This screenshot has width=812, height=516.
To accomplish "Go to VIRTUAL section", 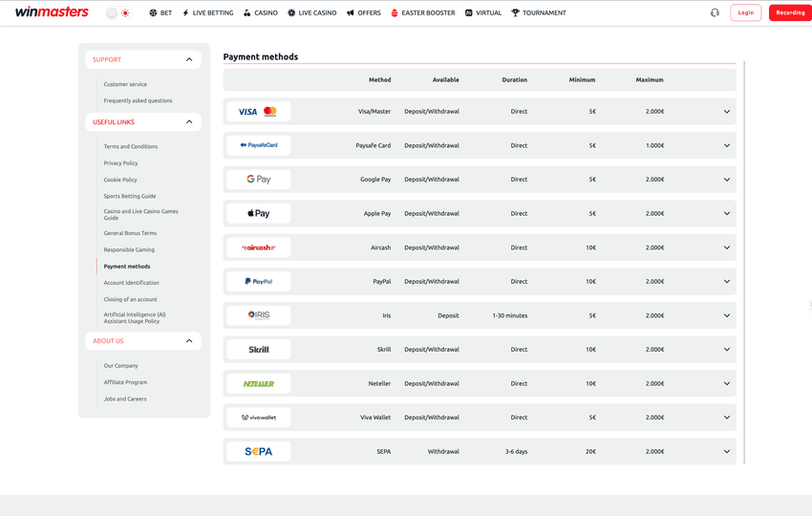I will pos(483,13).
